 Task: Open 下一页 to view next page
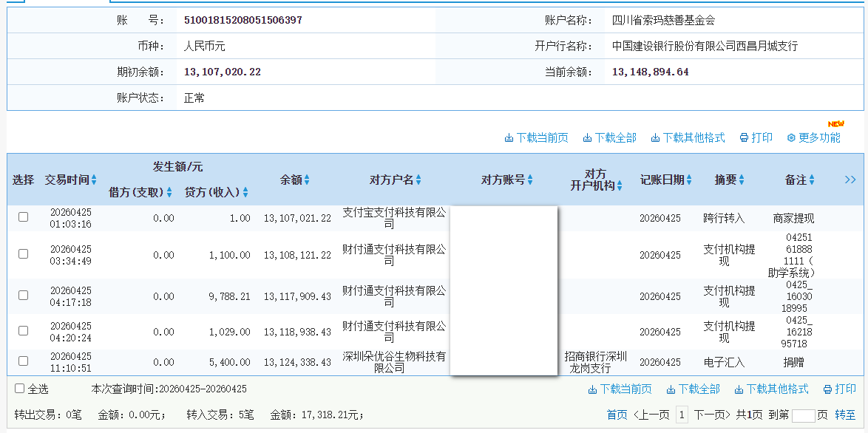pyautogui.click(x=713, y=414)
